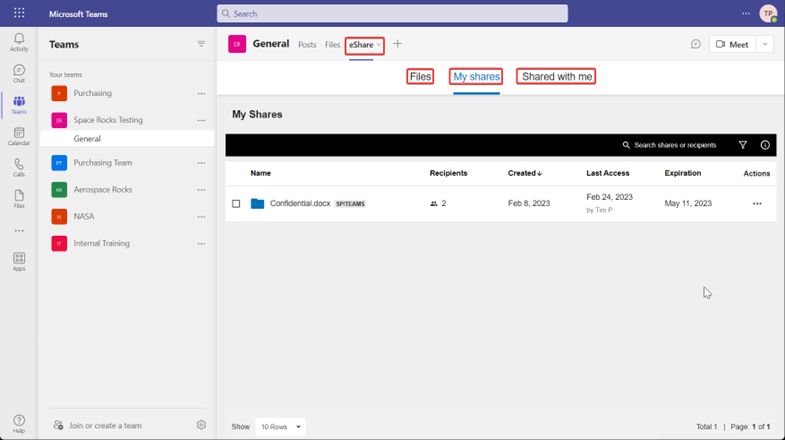Open the app launcher waffle icon
785x440 pixels.
19,13
